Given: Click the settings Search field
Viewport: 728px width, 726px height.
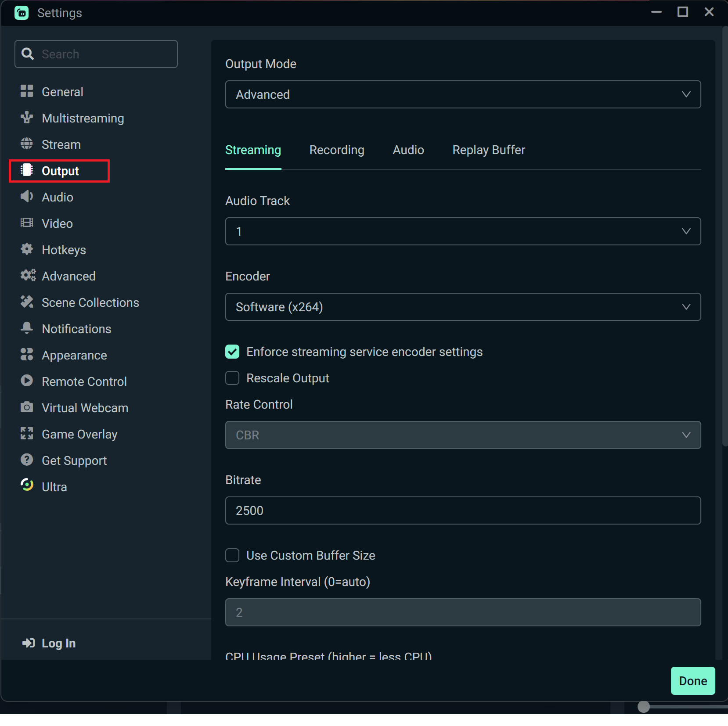Looking at the screenshot, I should click(96, 54).
